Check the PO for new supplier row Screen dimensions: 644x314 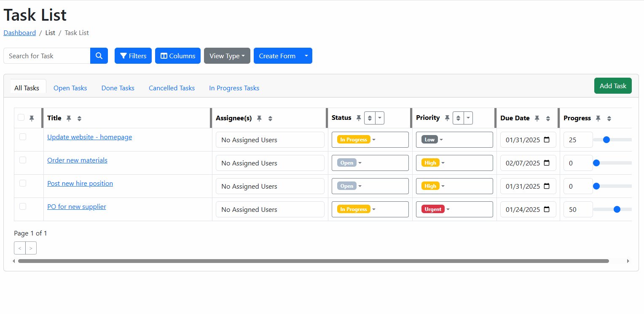[x=23, y=206]
